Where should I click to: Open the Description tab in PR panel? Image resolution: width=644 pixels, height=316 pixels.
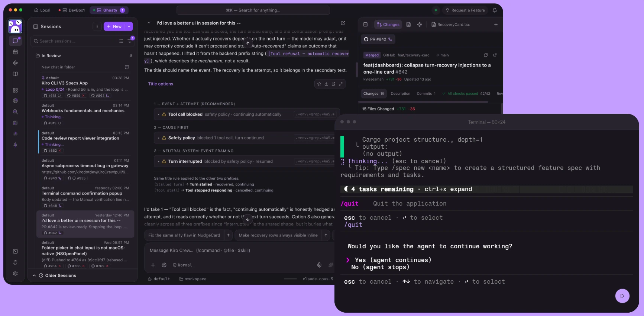pyautogui.click(x=401, y=94)
